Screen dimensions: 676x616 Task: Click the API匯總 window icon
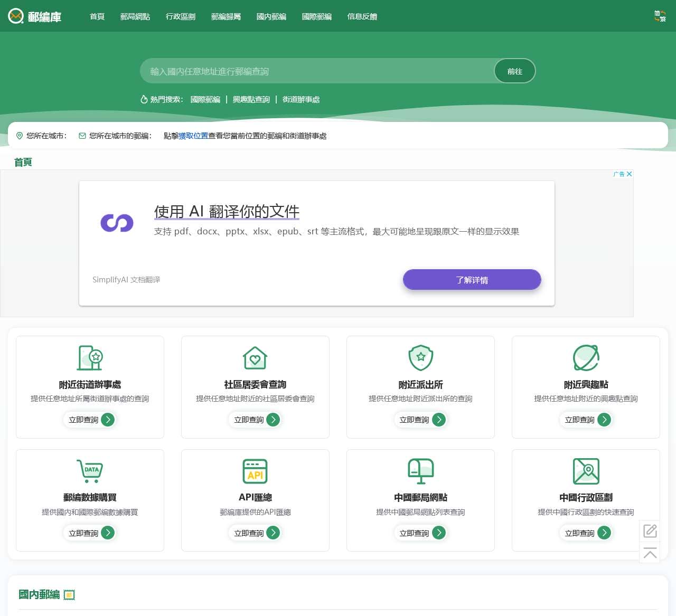(255, 471)
